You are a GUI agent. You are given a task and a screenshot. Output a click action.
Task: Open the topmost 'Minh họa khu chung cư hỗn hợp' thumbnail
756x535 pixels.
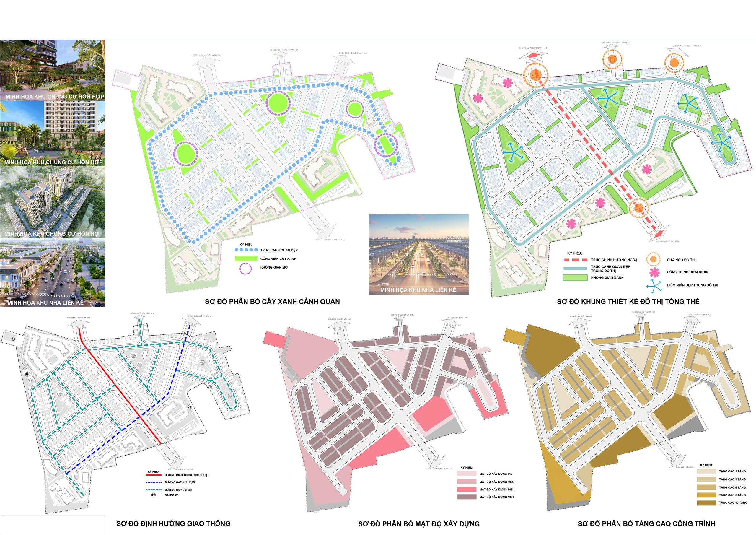click(x=53, y=71)
